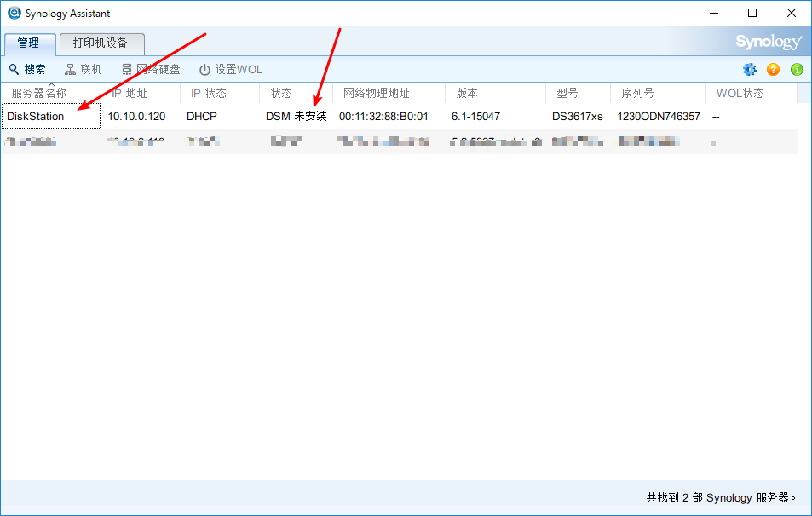Sort by 状态 column header
Screen dimensions: 812x516
(x=296, y=93)
